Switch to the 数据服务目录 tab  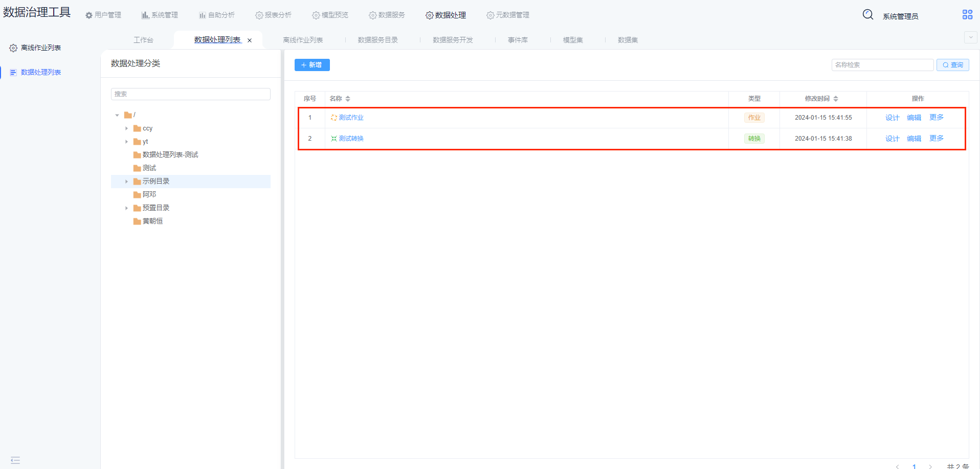[x=377, y=40]
